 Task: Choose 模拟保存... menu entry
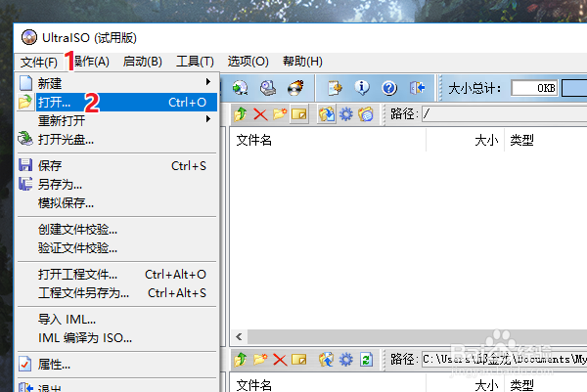pyautogui.click(x=116, y=203)
